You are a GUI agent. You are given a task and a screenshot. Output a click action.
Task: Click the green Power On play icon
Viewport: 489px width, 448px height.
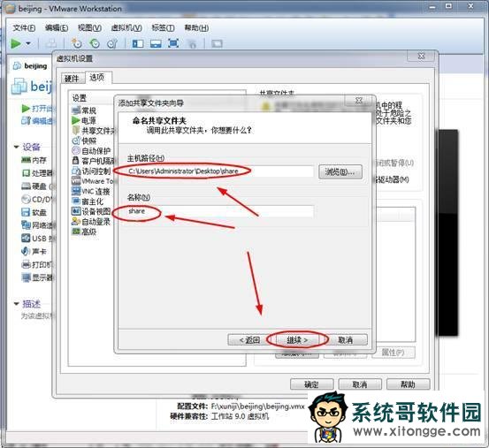point(16,43)
